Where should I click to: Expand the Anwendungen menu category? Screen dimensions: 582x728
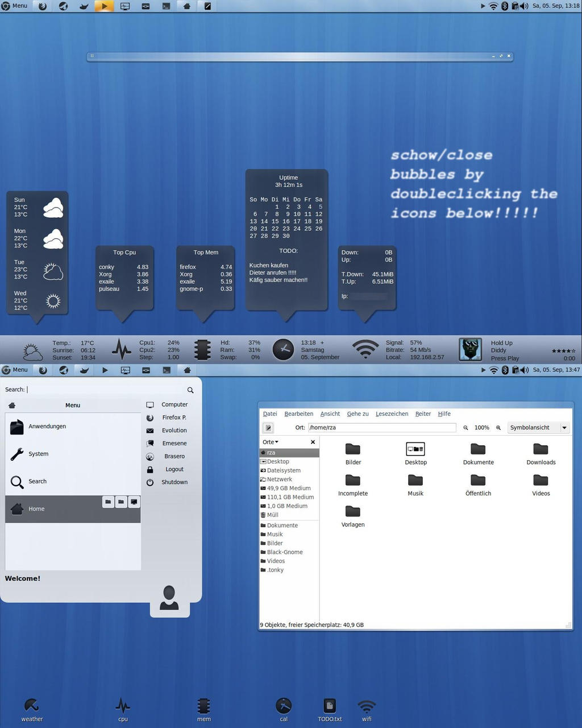[47, 427]
